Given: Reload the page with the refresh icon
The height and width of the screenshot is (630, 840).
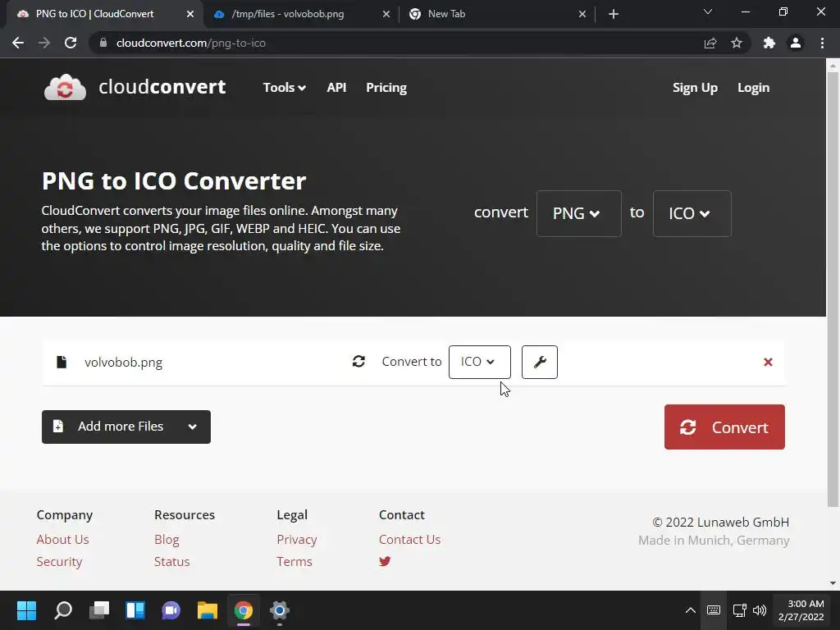Looking at the screenshot, I should point(71,43).
